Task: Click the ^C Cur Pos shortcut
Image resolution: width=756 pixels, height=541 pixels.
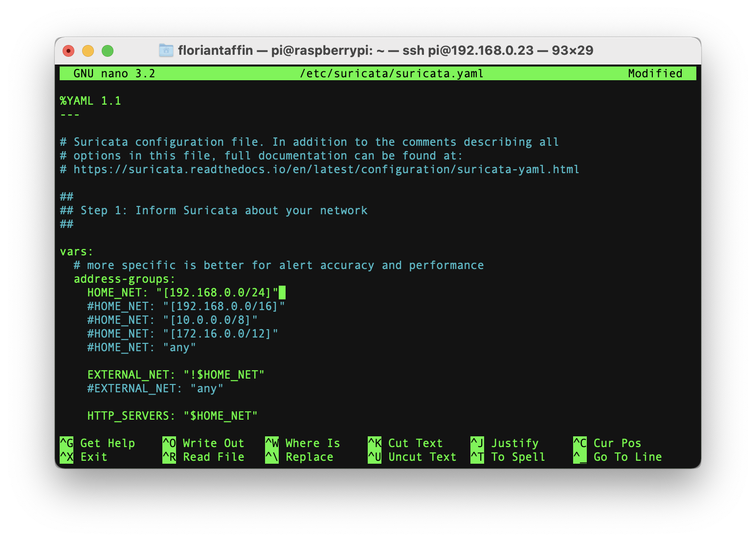Action: pos(607,443)
